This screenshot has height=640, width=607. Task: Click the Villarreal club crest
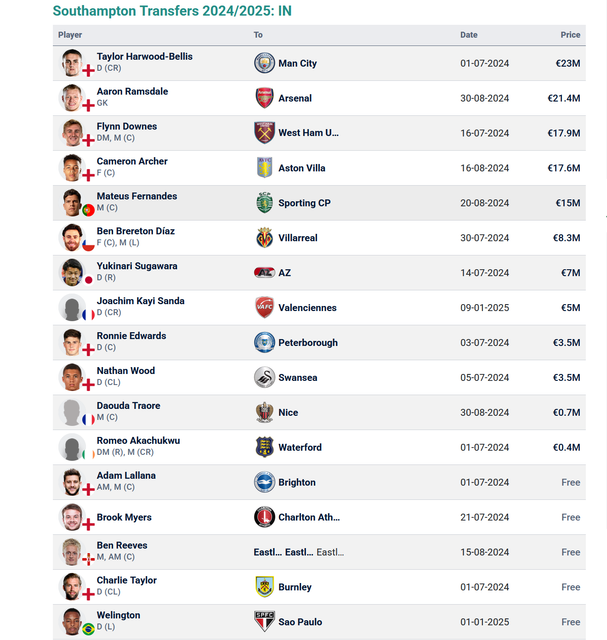click(x=264, y=238)
